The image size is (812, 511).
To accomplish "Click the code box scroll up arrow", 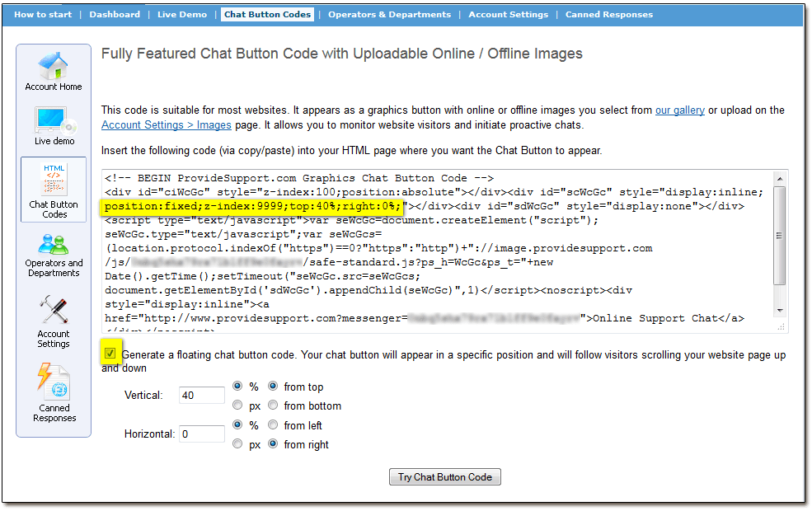I will pos(780,179).
